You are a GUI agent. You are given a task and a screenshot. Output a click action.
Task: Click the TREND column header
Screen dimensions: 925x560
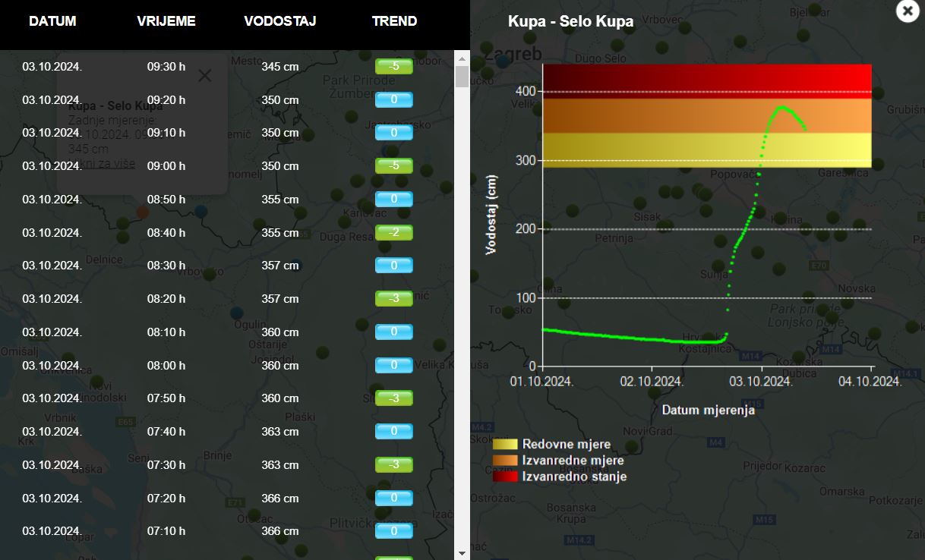point(394,21)
